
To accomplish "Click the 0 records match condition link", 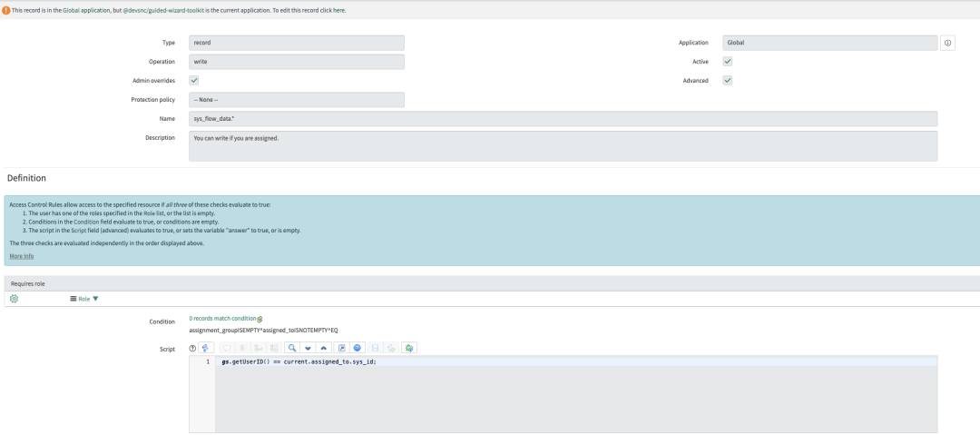I will coord(222,319).
